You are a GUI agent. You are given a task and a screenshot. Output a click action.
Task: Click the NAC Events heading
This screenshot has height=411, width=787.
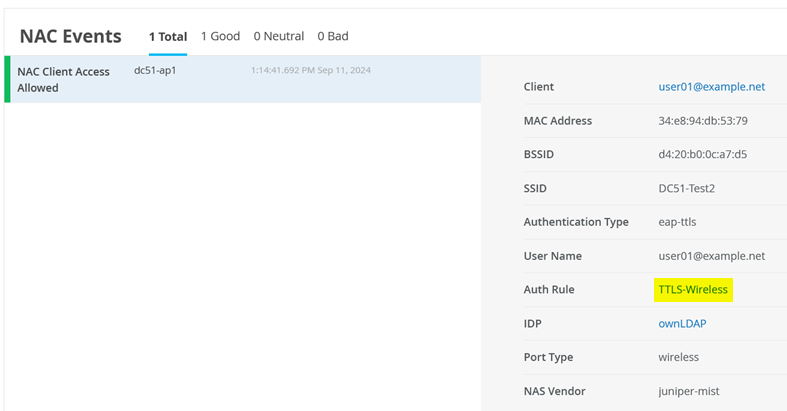[70, 36]
